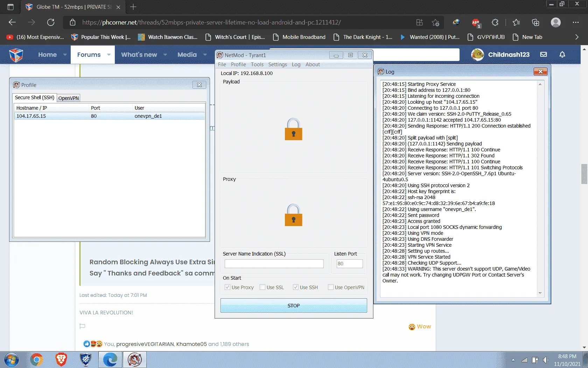588x368 pixels.
Task: Click the browser back arrow
Action: (x=12, y=22)
